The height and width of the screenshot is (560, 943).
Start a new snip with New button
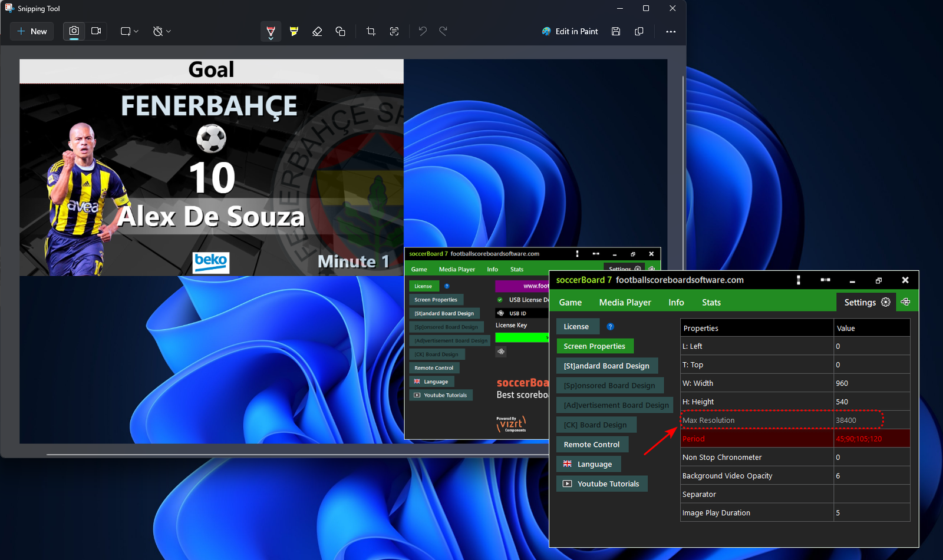32,31
